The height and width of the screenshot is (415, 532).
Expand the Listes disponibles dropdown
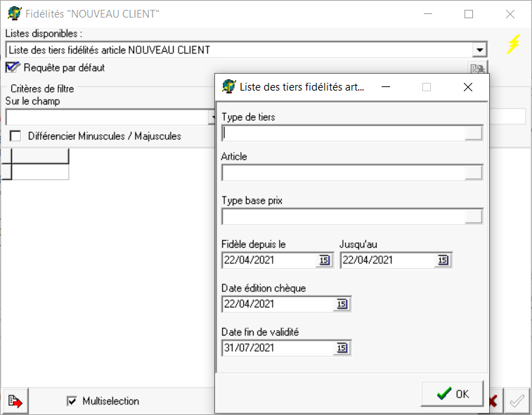479,50
